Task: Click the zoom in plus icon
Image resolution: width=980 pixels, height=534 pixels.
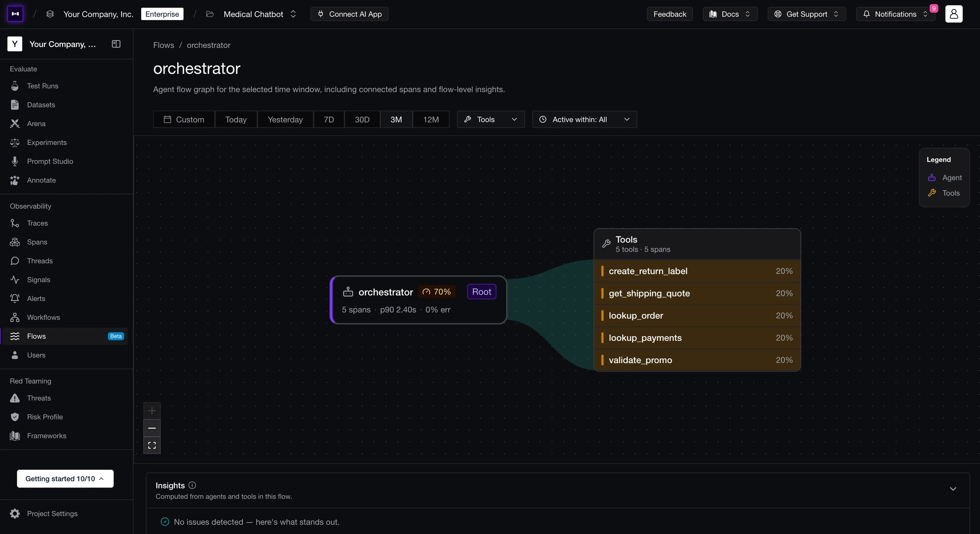Action: (152, 411)
